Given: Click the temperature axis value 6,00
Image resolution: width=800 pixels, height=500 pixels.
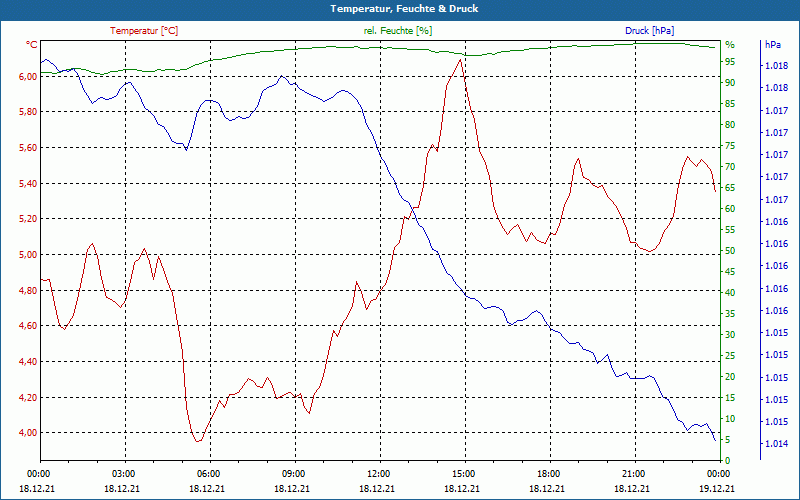Looking at the screenshot, I should coord(29,76).
